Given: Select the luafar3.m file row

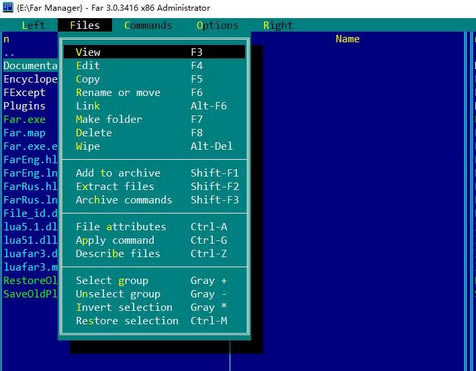Looking at the screenshot, I should 30,267.
